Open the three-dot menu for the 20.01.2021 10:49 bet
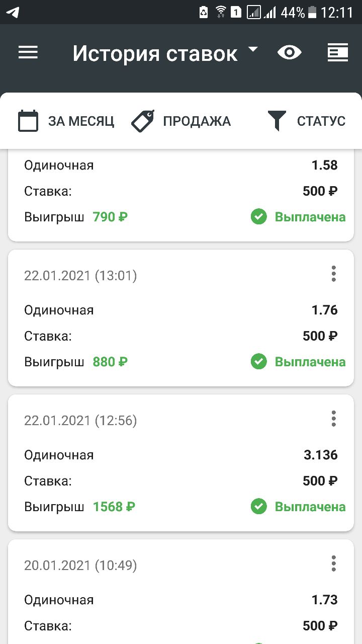The height and width of the screenshot is (644, 362). [333, 564]
